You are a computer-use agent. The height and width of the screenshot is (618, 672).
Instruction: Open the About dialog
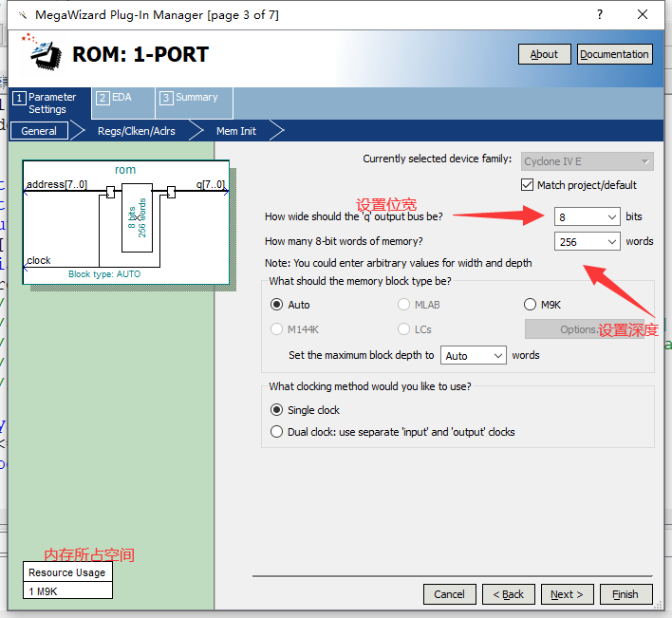(544, 54)
